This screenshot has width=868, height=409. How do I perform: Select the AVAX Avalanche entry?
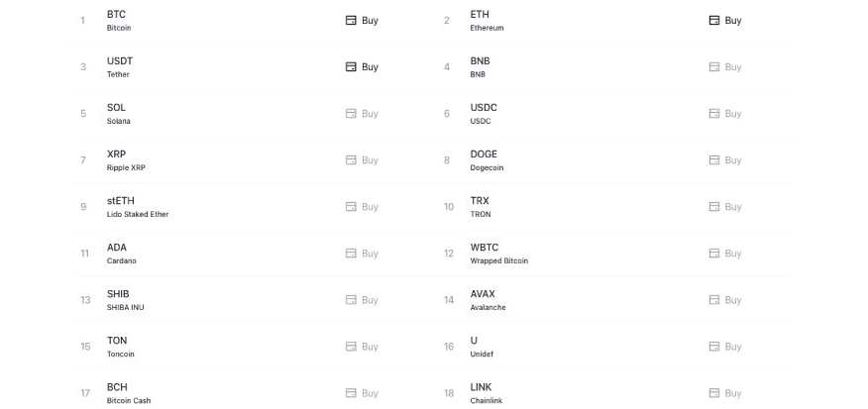[488, 299]
